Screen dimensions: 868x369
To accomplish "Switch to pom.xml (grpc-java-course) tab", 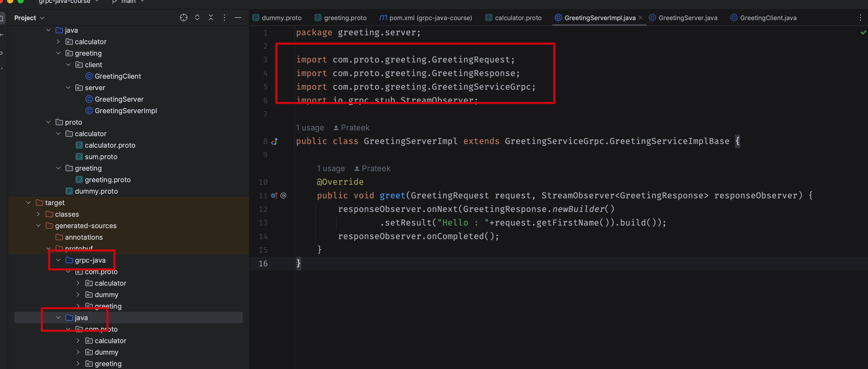I will pos(430,18).
